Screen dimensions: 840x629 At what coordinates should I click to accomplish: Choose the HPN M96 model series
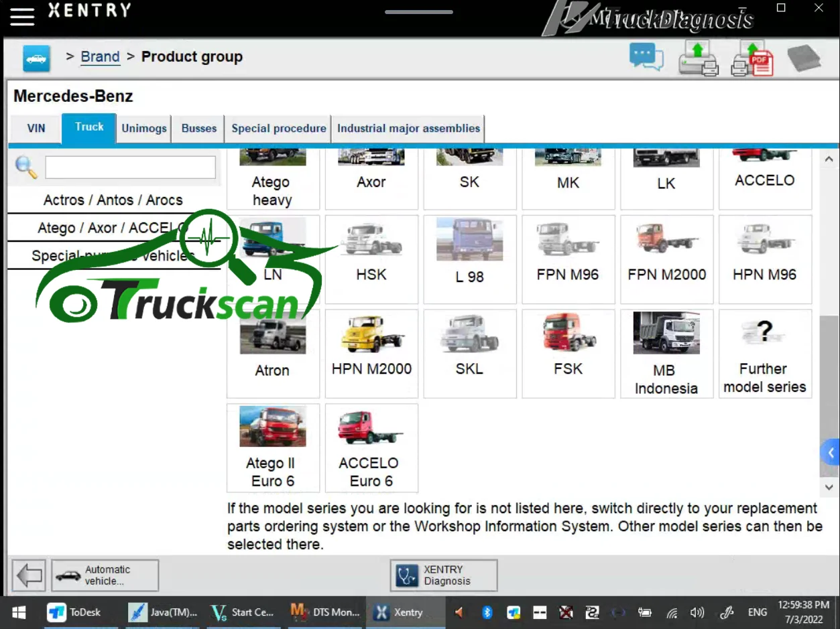pos(765,259)
